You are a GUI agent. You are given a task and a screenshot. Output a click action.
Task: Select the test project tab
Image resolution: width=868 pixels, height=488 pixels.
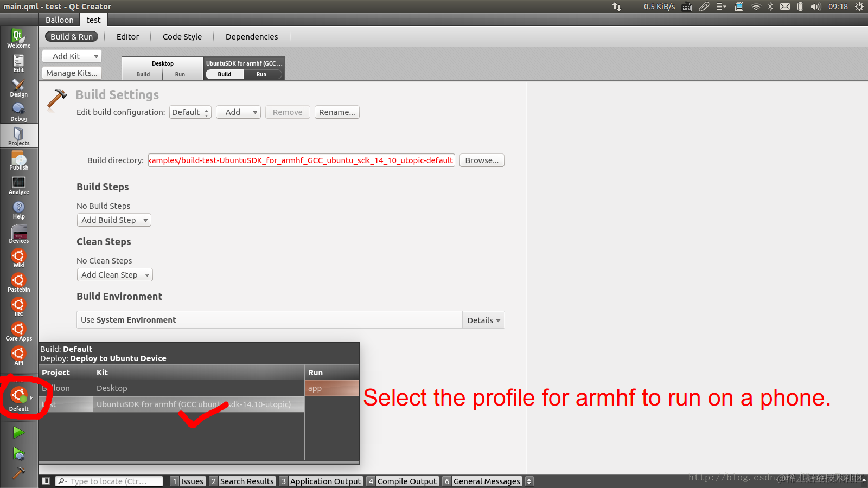coord(93,20)
